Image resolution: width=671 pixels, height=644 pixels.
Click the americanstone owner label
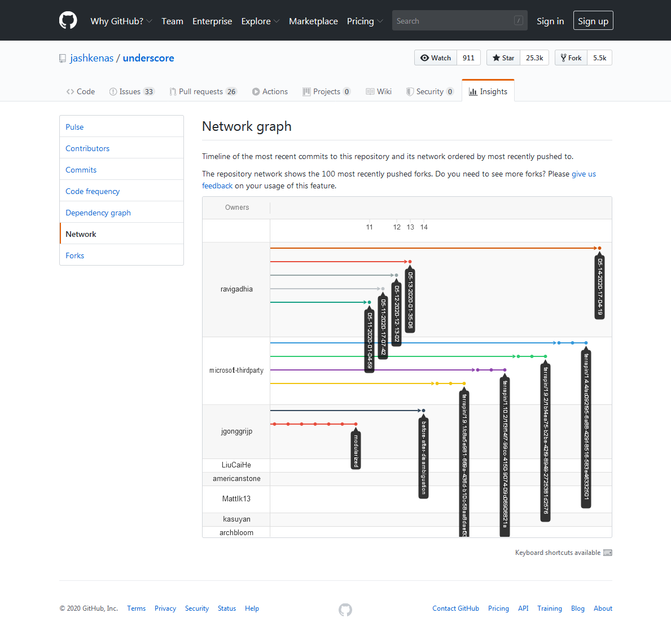tap(236, 479)
